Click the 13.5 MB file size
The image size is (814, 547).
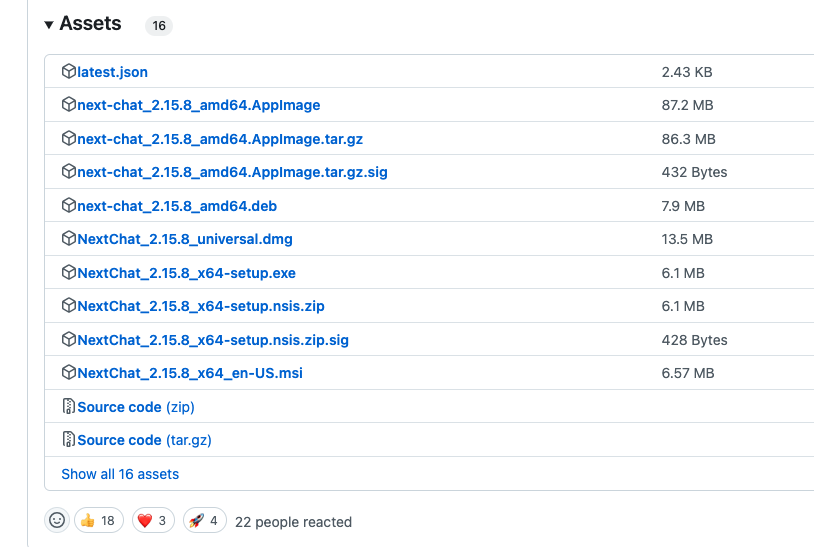tap(687, 239)
